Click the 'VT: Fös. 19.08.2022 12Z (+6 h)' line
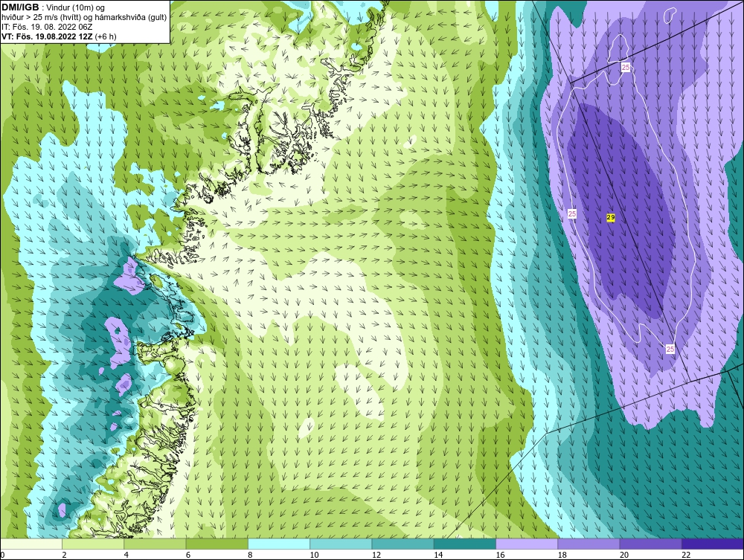Viewport: 744px width, 560px height. point(59,36)
